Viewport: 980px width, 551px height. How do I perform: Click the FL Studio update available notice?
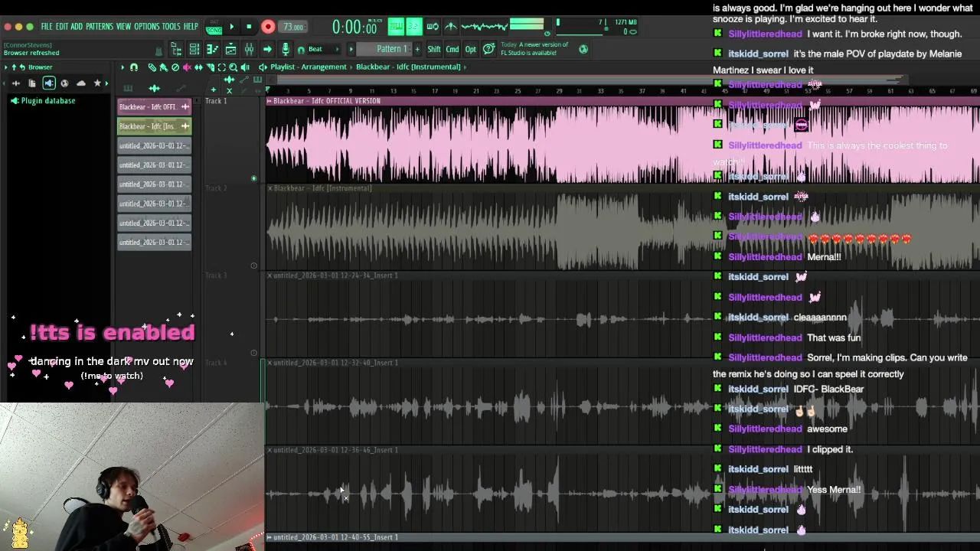[535, 49]
